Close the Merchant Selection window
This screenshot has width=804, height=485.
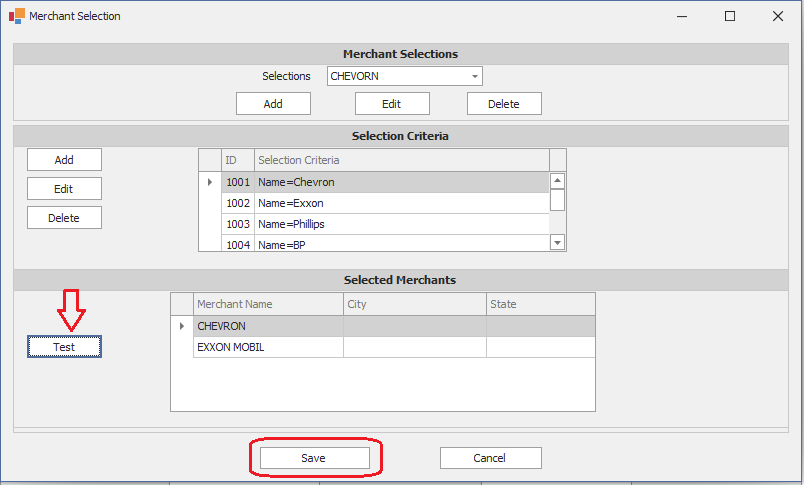tap(778, 16)
